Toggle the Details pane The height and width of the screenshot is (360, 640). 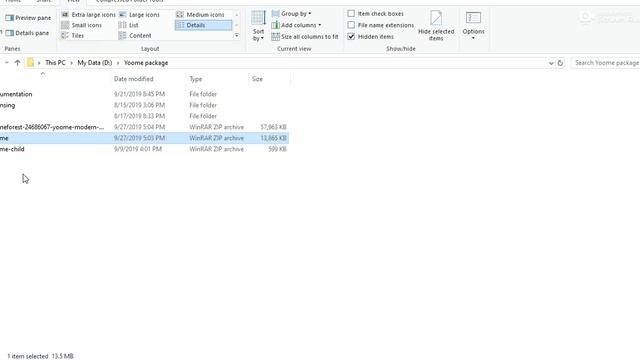pos(27,33)
